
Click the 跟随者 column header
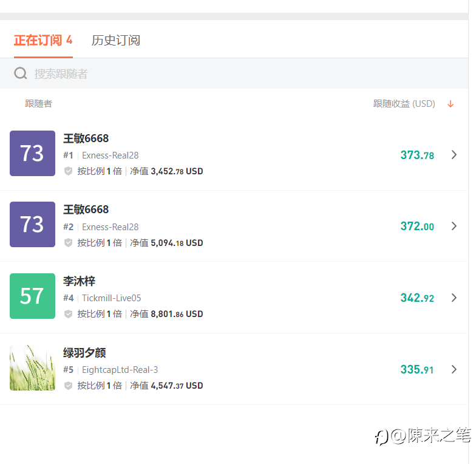[39, 104]
